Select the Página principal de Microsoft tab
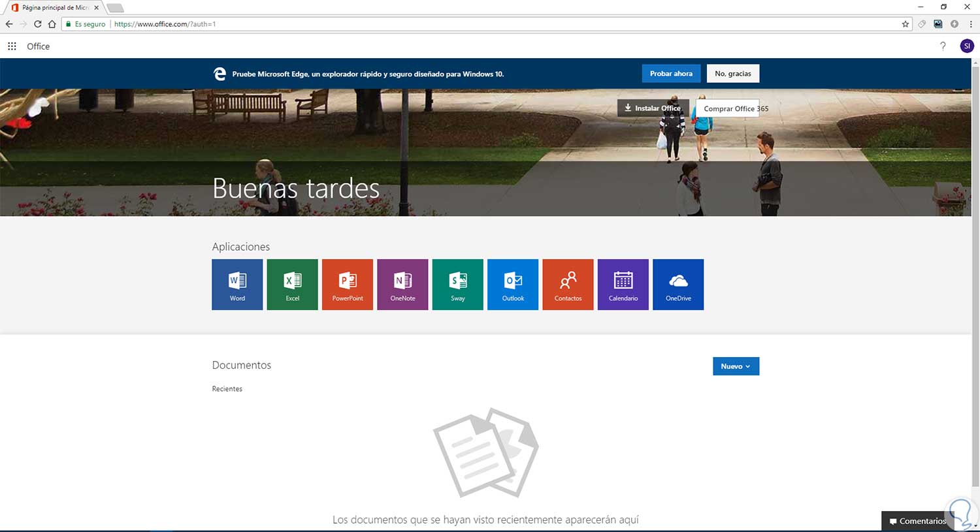Viewport: 980px width, 532px height. coord(55,8)
